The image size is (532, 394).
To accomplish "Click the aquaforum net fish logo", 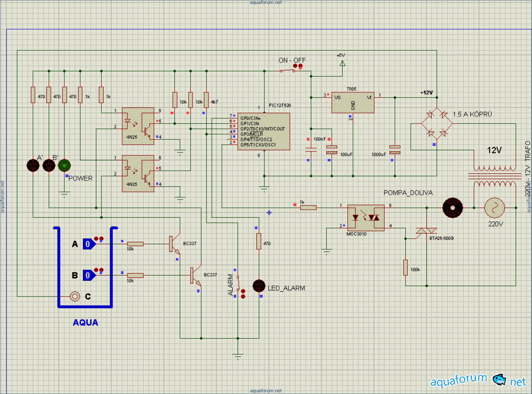I will tap(499, 379).
